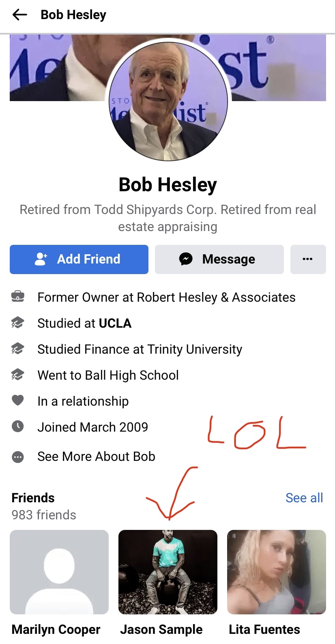This screenshot has width=335, height=644.
Task: Open the UCLA school link
Action: click(x=115, y=323)
